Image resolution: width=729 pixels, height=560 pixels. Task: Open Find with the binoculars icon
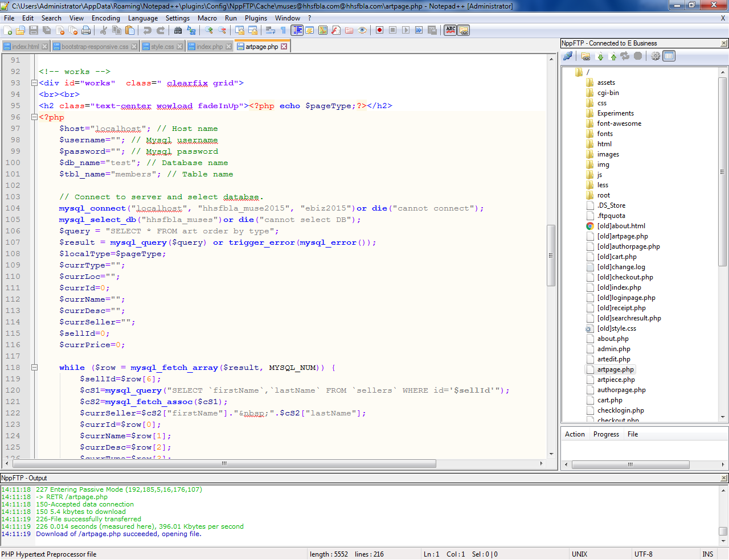(x=178, y=30)
